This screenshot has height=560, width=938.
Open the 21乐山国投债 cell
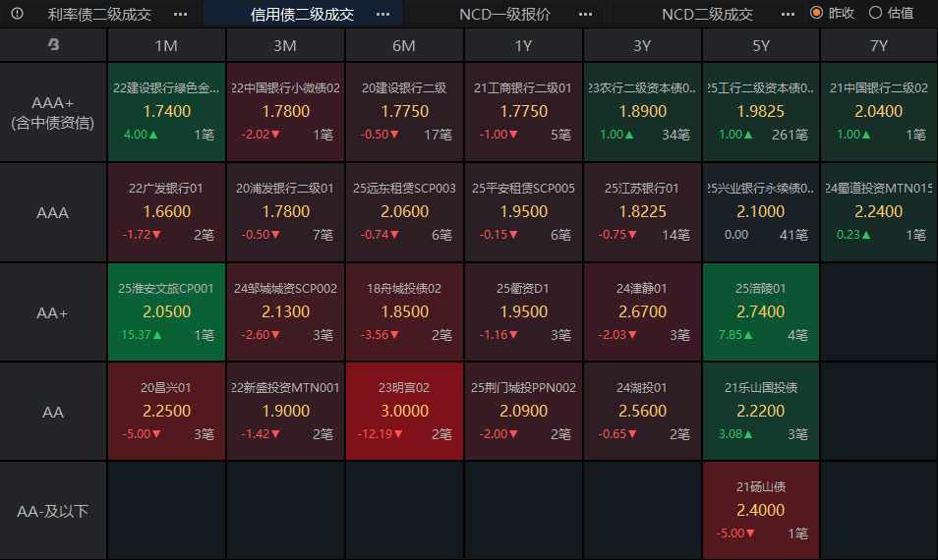(761, 412)
